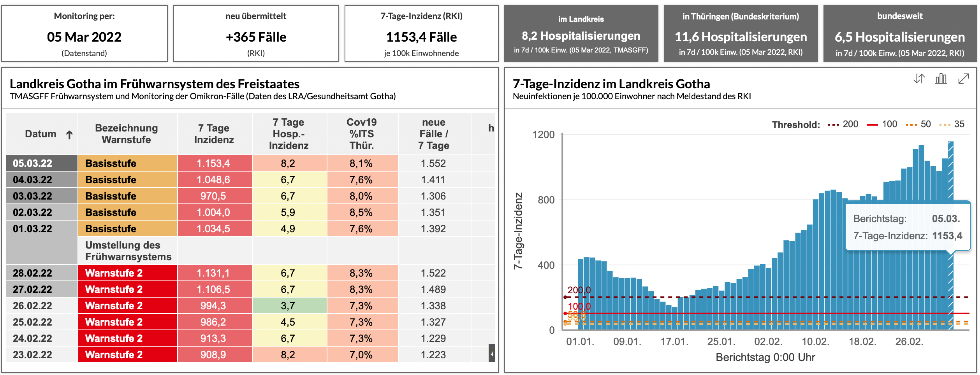Screen dimensions: 980x375
Task: Sort table by the 7 Tage Inzidenz column
Action: (214, 134)
